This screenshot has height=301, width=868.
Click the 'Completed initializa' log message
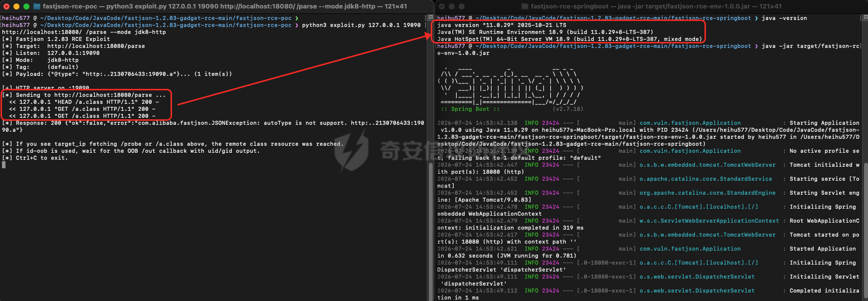825,291
